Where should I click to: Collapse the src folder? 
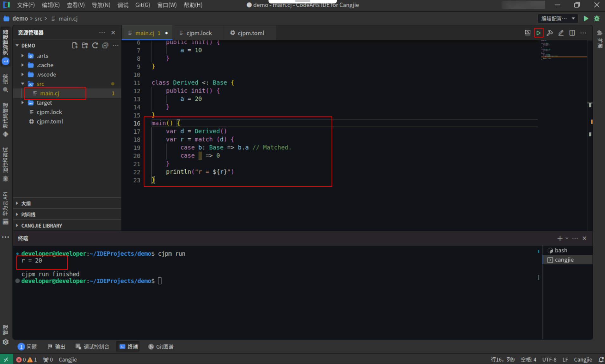pos(22,84)
